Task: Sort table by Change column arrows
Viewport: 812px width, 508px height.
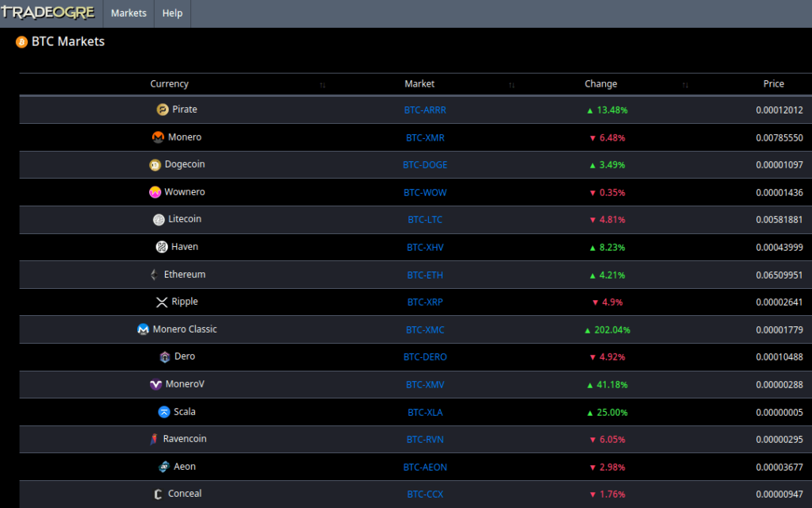Action: 685,85
